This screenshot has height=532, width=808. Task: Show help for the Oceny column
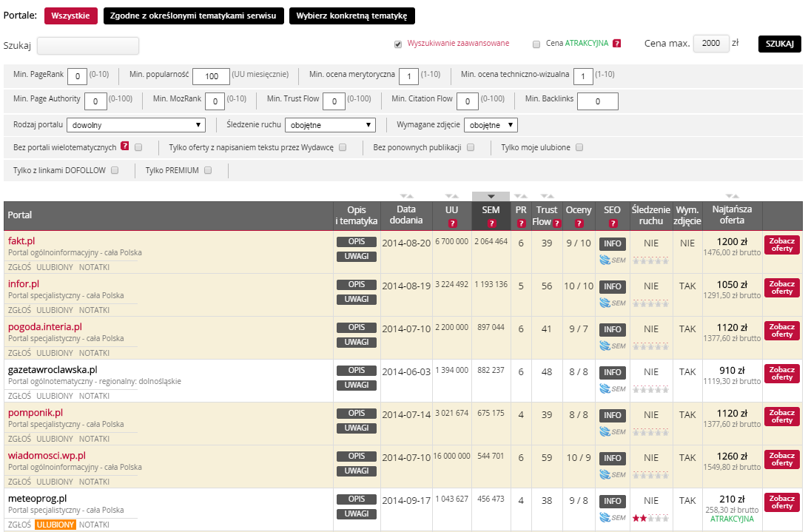[579, 223]
